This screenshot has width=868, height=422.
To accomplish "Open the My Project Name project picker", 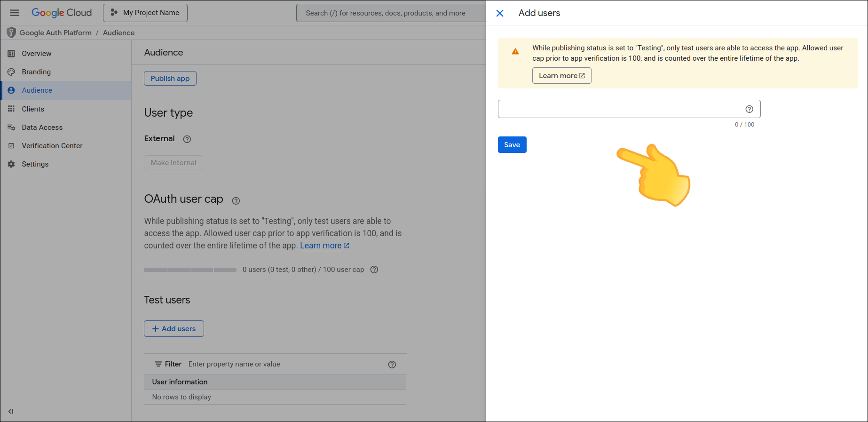I will coord(145,13).
